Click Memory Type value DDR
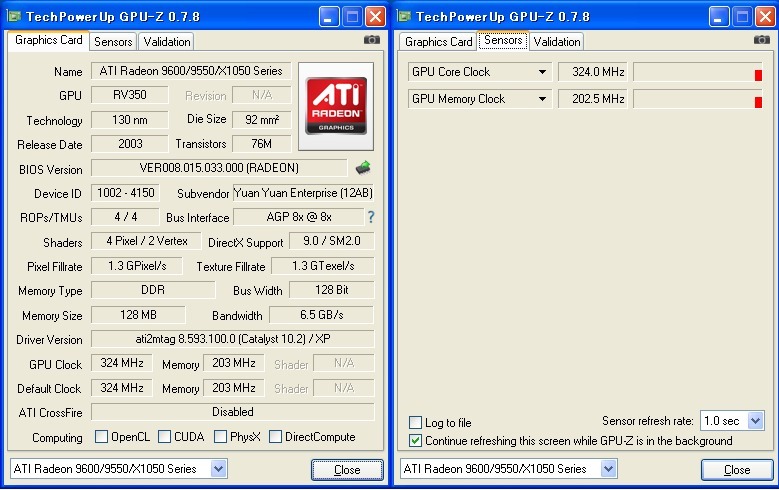Image resolution: width=779 pixels, height=490 pixels. [153, 290]
